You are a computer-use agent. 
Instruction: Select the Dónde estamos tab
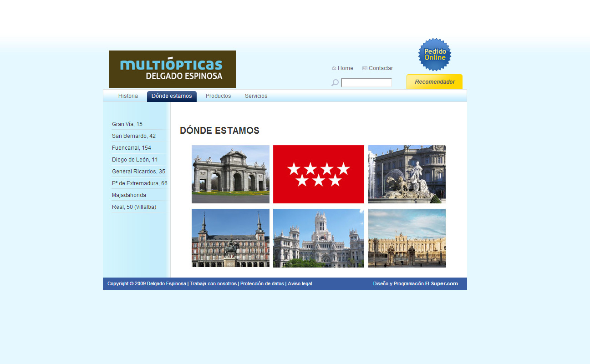coord(172,96)
